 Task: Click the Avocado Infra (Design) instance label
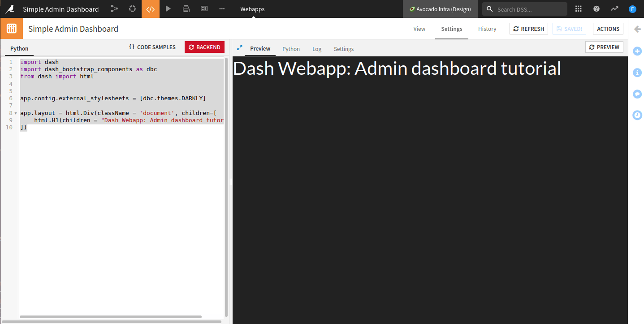coord(440,9)
